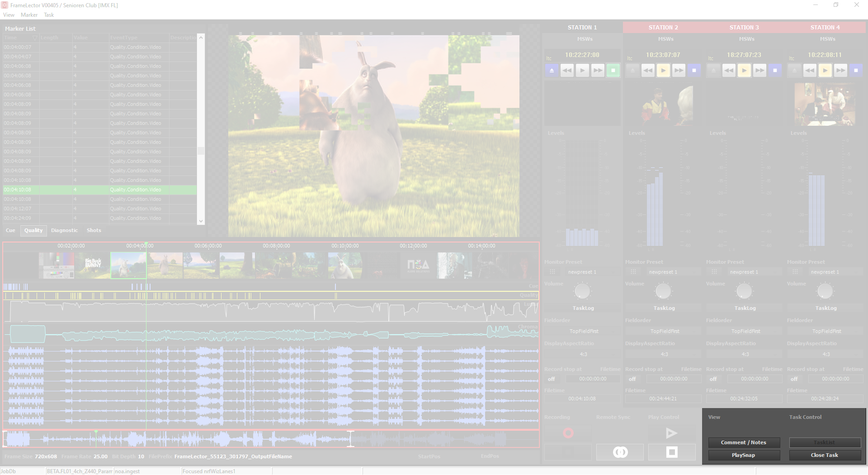868x475 pixels.
Task: Eject the Station 2 tape
Action: point(632,71)
